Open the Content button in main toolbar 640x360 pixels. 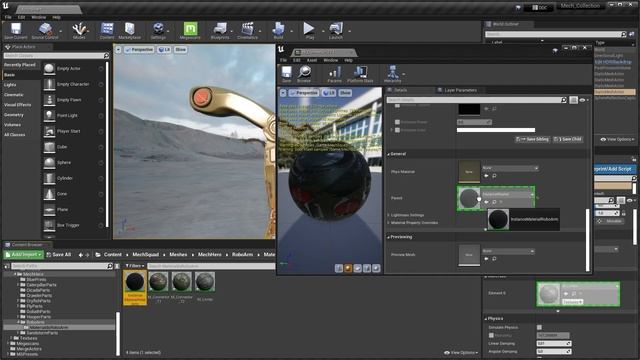tap(107, 31)
